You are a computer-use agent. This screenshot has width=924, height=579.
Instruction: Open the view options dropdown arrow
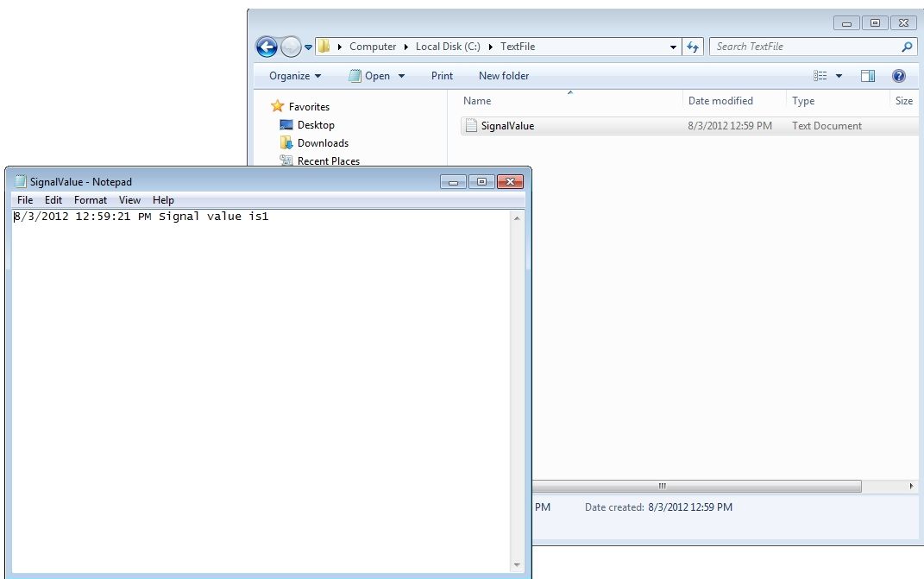pyautogui.click(x=839, y=76)
